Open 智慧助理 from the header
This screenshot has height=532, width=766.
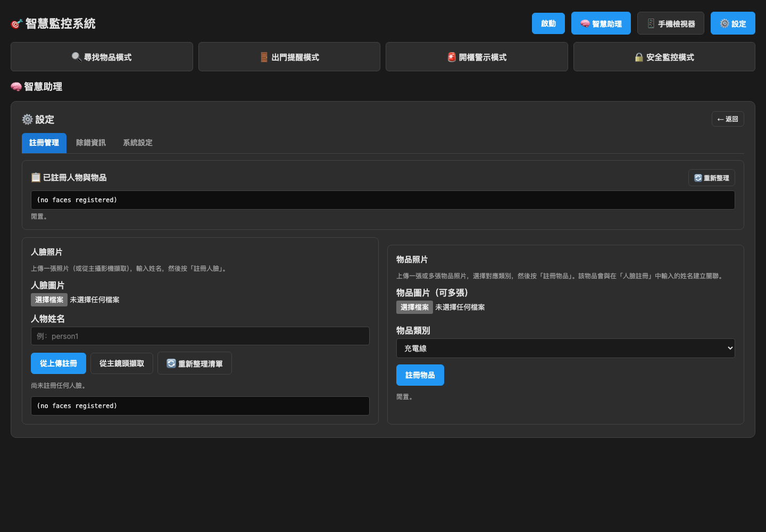601,23
